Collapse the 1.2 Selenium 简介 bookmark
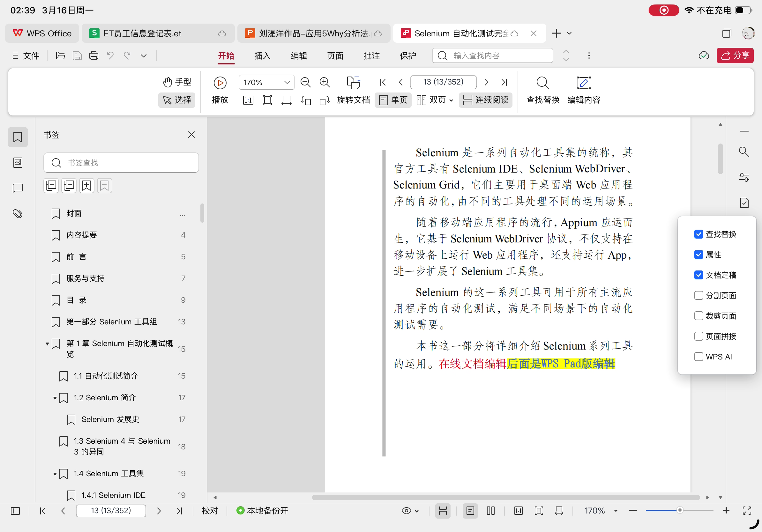The image size is (762, 532). (x=55, y=398)
